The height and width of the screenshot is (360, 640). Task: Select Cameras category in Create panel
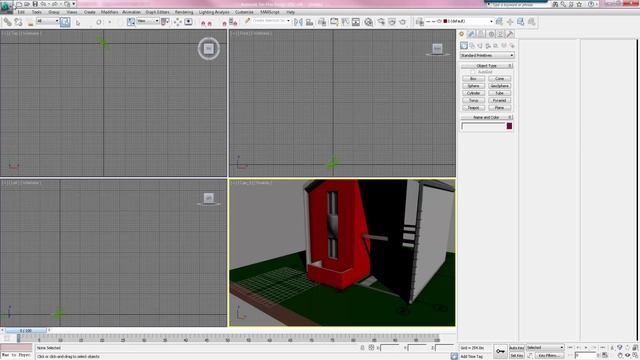pos(488,46)
